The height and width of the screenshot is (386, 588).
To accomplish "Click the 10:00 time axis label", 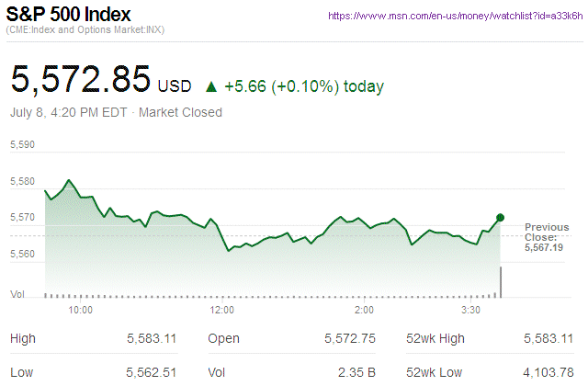I will click(81, 310).
